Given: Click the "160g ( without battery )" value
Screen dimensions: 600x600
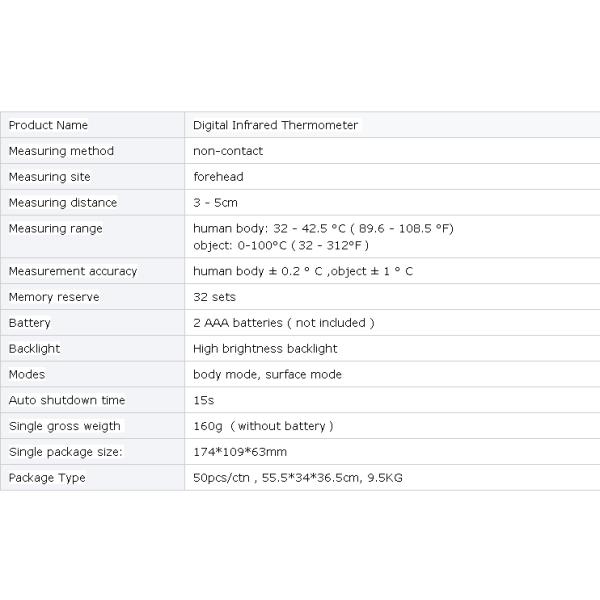Looking at the screenshot, I should click(x=262, y=426).
